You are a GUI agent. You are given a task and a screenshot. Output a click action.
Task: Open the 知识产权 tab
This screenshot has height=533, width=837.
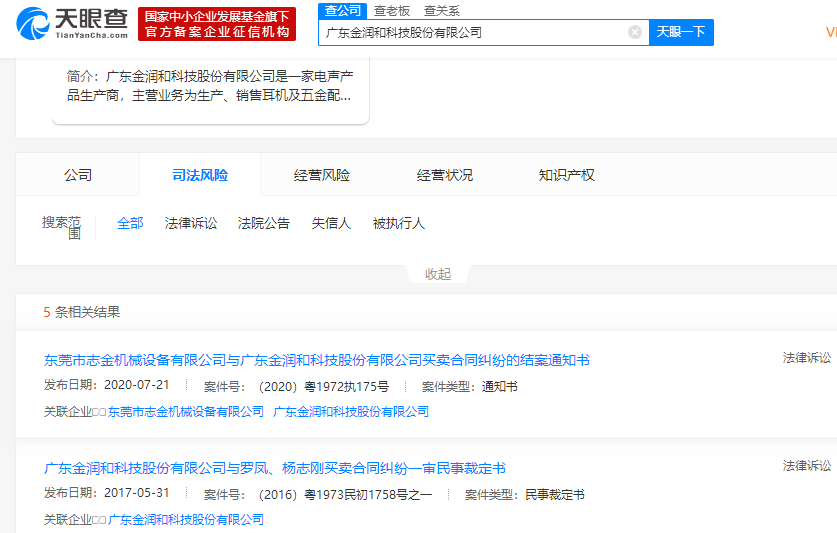pyautogui.click(x=566, y=175)
